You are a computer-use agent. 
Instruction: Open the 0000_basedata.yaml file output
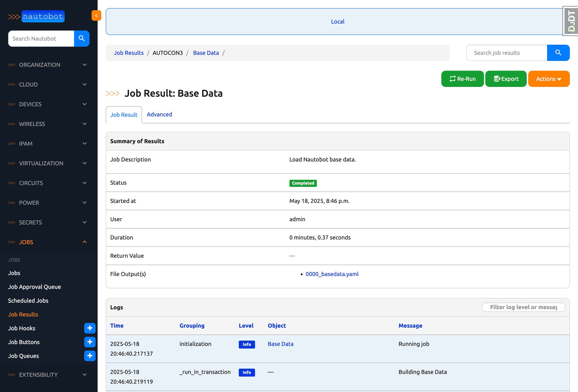[332, 274]
